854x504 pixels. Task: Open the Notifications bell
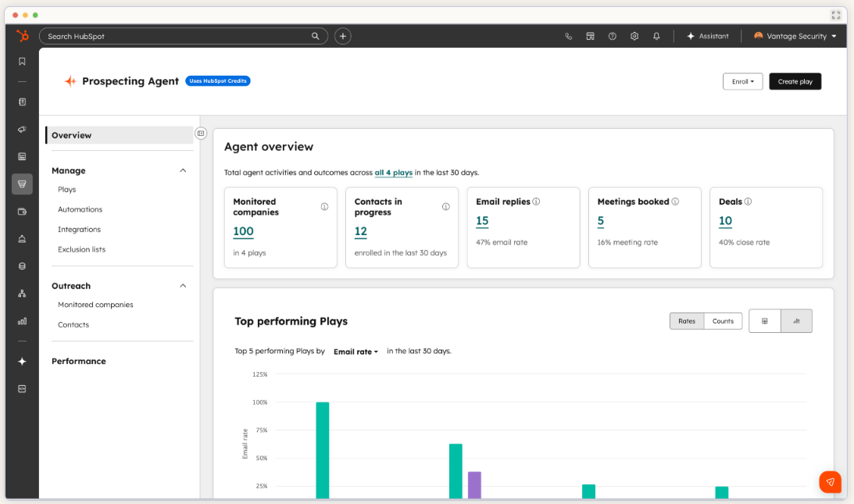click(656, 36)
